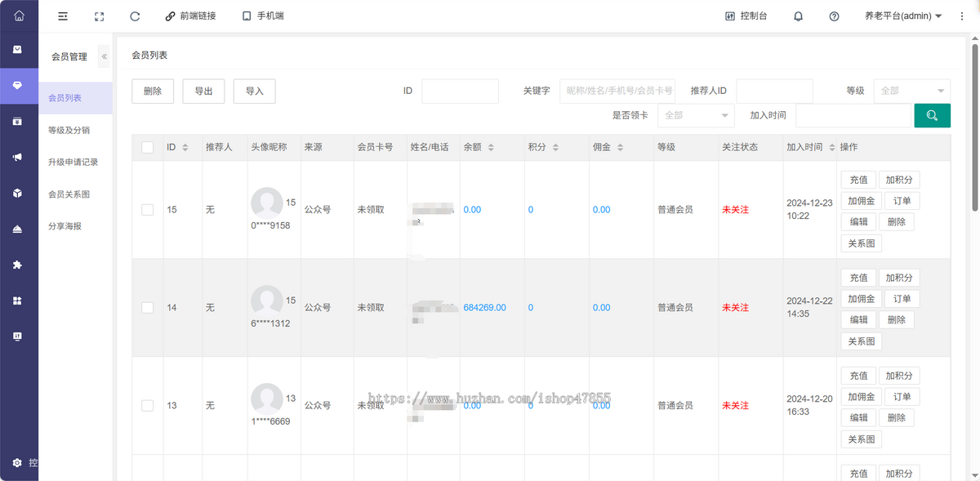Click the 关键字 search input field
The height and width of the screenshot is (481, 980).
coord(617,91)
